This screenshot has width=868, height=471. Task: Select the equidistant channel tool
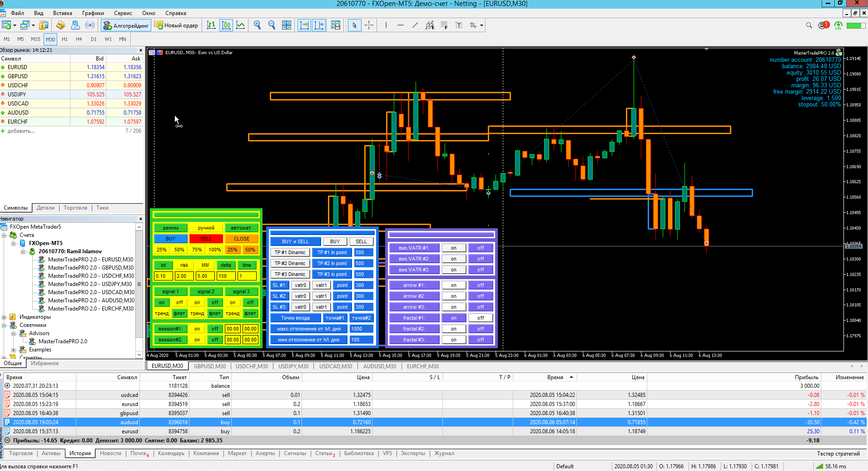point(430,25)
